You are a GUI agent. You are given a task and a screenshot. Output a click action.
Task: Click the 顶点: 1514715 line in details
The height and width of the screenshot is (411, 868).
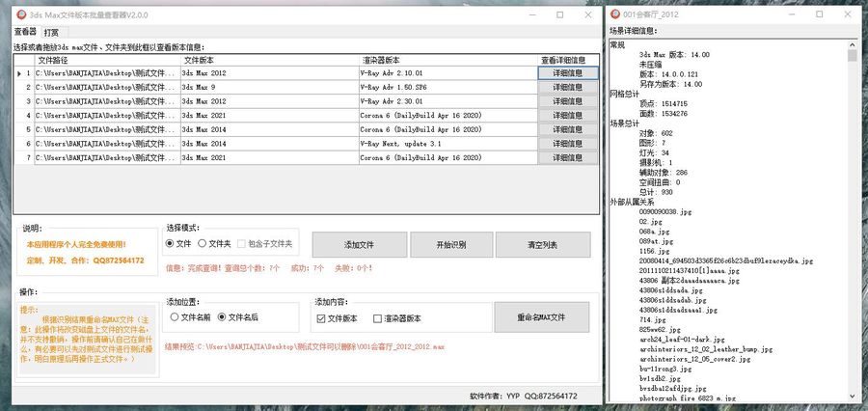click(664, 103)
